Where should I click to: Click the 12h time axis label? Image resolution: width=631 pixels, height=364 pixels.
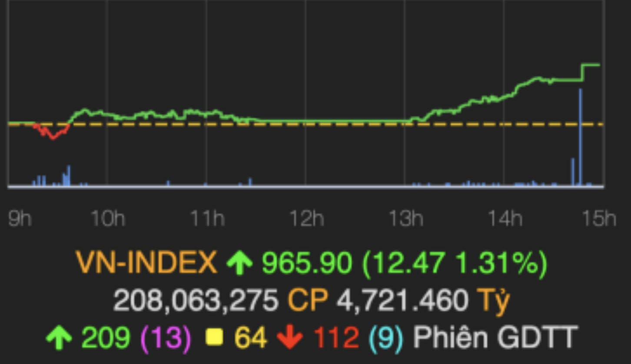tap(307, 219)
